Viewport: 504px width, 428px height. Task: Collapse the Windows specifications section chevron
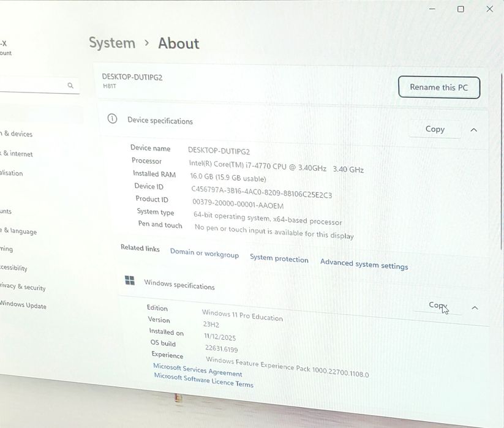tap(475, 308)
